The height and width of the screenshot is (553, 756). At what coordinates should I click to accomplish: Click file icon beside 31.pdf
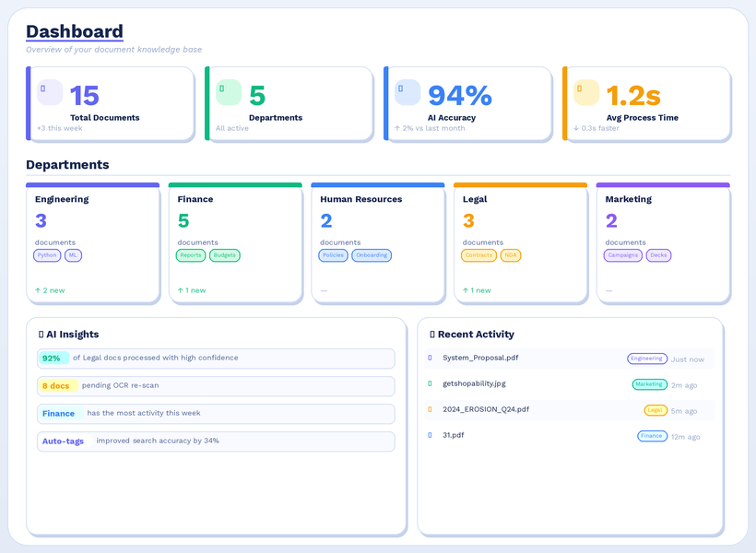430,435
